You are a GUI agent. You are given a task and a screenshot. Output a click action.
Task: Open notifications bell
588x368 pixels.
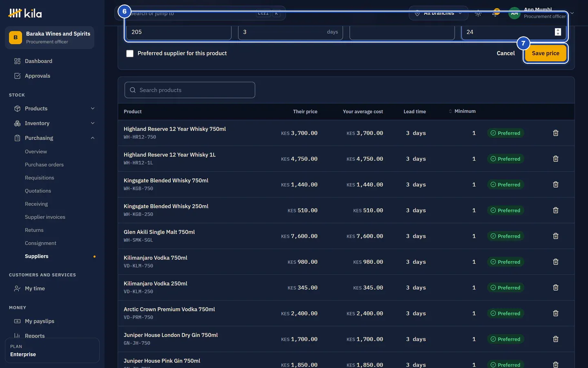click(495, 13)
